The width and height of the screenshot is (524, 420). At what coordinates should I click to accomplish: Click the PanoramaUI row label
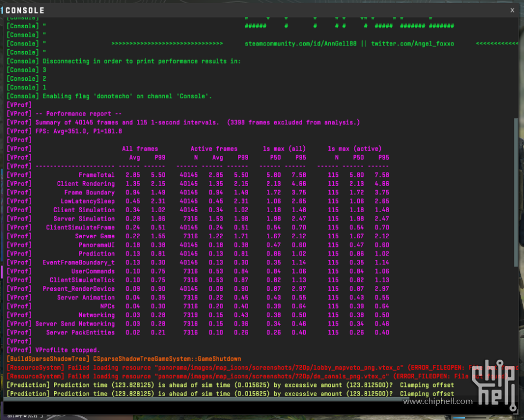click(96, 245)
